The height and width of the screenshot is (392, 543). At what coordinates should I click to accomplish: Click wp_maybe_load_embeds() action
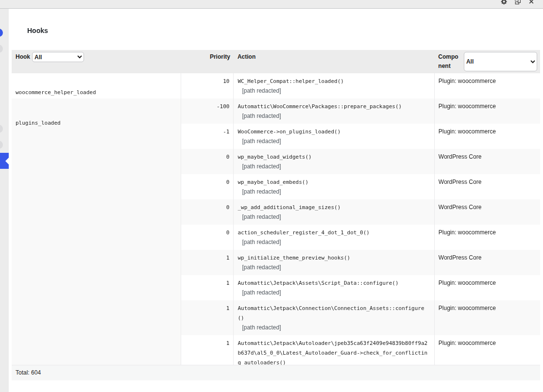(273, 182)
